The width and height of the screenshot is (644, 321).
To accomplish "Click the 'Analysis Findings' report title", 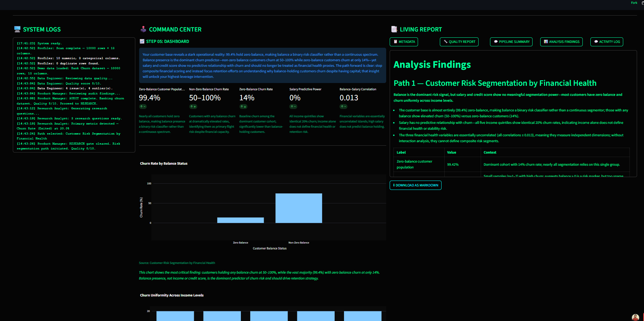I will (x=432, y=65).
